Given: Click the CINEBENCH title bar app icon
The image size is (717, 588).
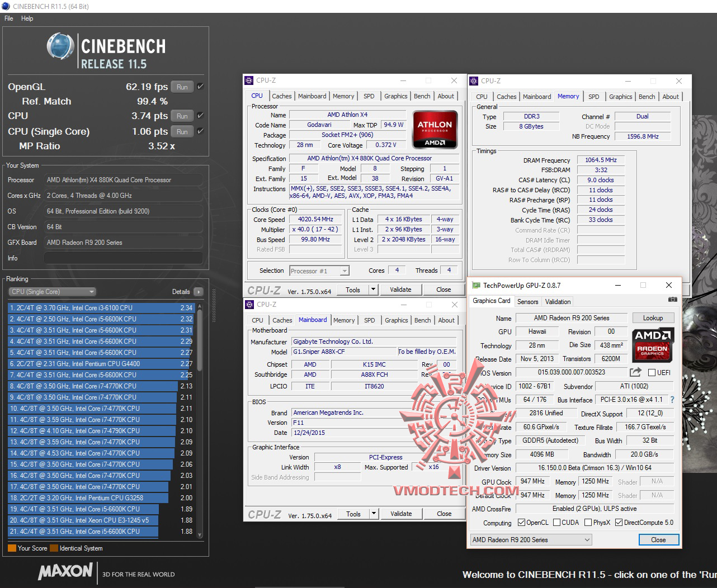Looking at the screenshot, I should (x=6, y=6).
